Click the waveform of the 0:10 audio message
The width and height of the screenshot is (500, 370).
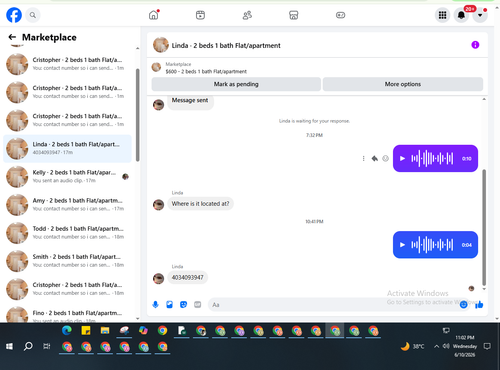(x=432, y=158)
